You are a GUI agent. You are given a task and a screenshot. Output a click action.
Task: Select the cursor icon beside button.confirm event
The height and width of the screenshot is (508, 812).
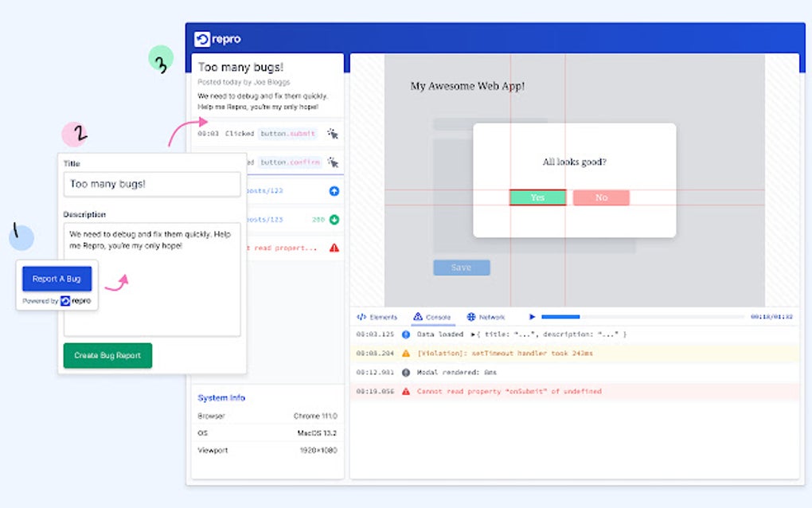334,162
